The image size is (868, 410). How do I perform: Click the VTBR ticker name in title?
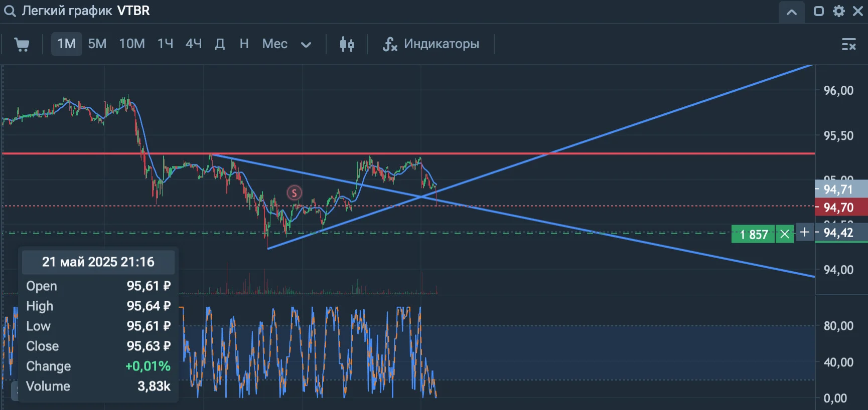133,11
